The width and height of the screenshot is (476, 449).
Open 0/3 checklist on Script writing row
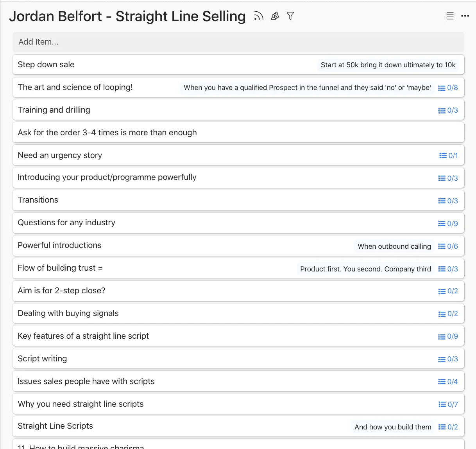point(448,359)
